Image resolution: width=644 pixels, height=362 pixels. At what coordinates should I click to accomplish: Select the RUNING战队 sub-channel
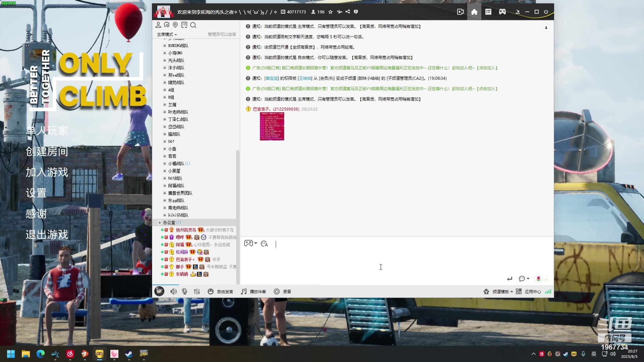pyautogui.click(x=178, y=46)
